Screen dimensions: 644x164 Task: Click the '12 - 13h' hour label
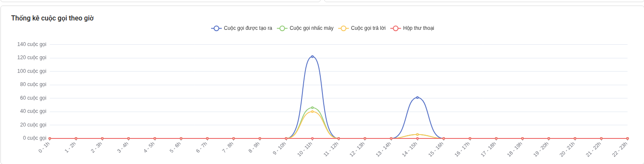[358, 149]
